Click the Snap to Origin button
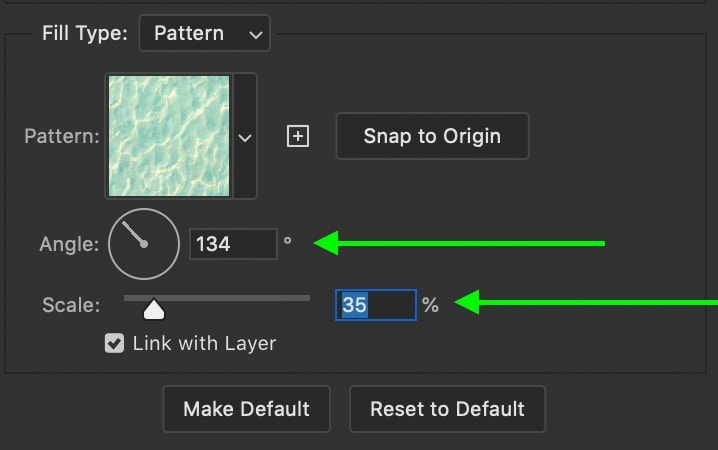This screenshot has height=450, width=718. [432, 136]
